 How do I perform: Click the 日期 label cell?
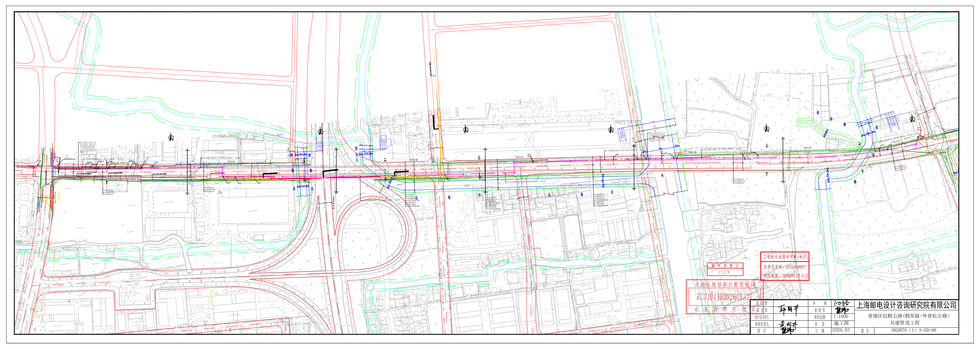tap(819, 331)
